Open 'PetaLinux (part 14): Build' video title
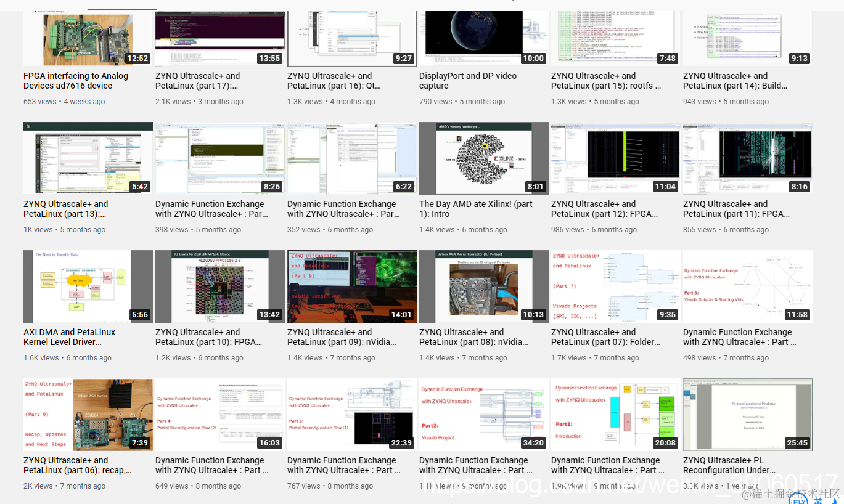 tap(735, 81)
